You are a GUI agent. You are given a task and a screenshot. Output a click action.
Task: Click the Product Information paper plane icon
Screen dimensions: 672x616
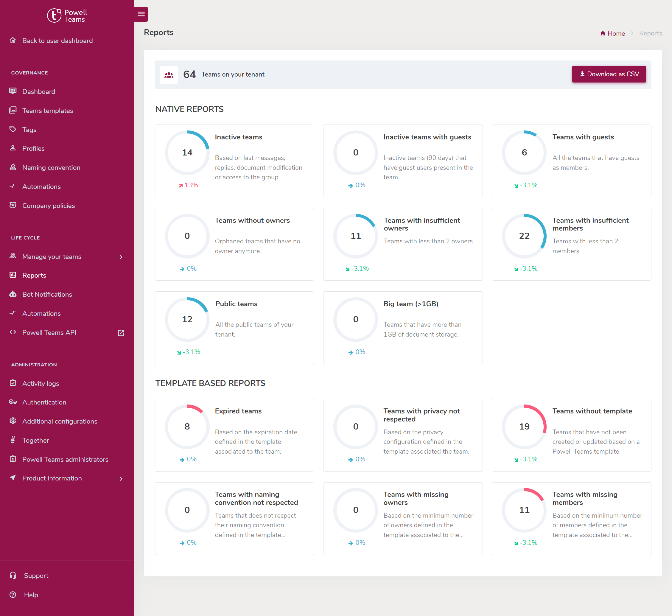[13, 478]
